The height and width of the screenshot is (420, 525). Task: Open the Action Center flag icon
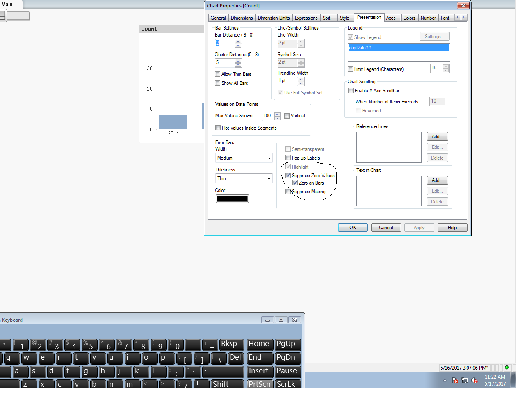coord(455,381)
